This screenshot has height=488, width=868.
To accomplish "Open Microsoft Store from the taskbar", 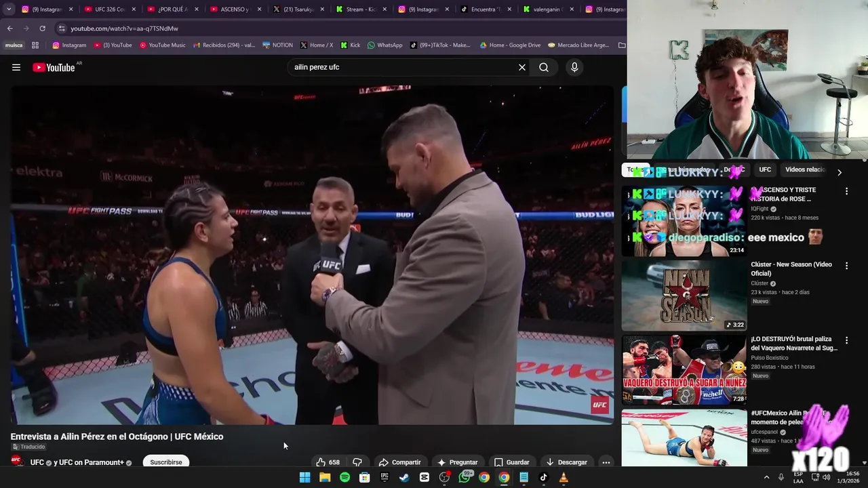I will 365,477.
